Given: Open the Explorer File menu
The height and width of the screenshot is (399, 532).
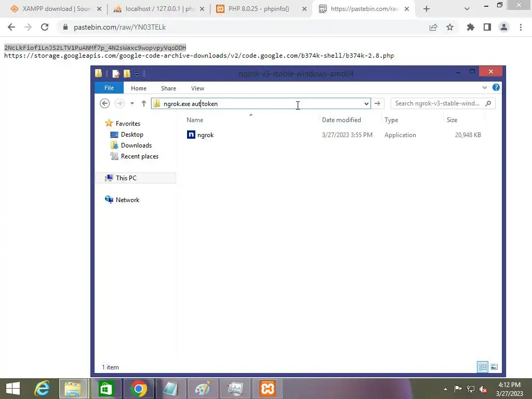Looking at the screenshot, I should 109,88.
